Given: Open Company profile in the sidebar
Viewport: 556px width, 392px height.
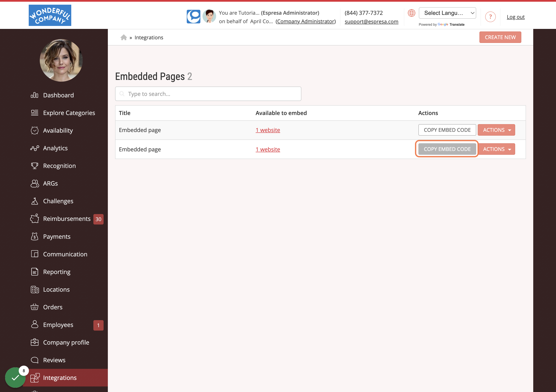Looking at the screenshot, I should 66,342.
